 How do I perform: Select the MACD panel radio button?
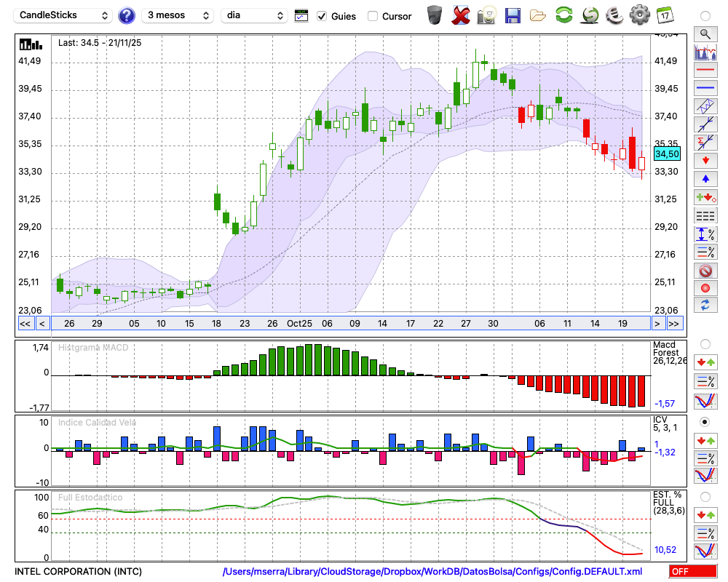click(x=705, y=344)
